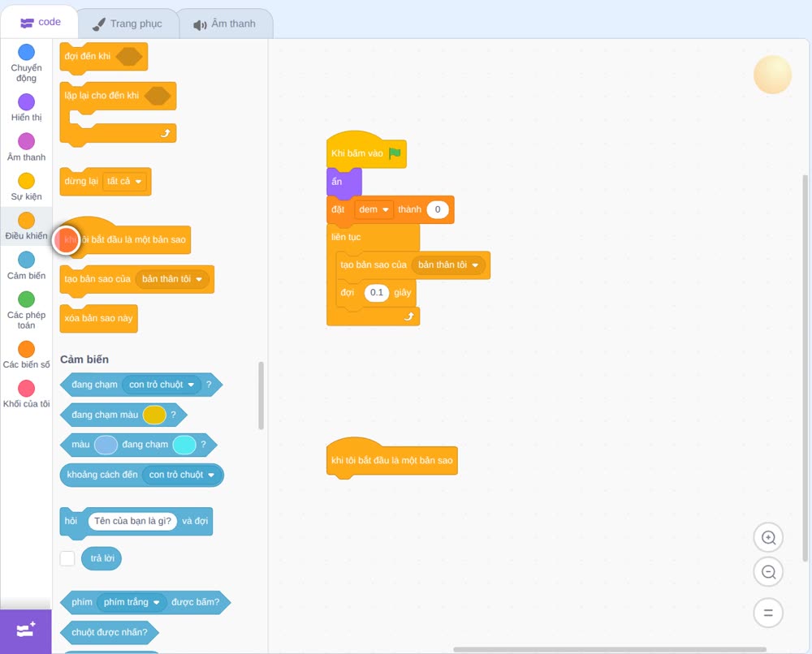The height and width of the screenshot is (654, 812).
Task: Open 'bản thân tôi' dropdown in palette block
Action: point(172,279)
